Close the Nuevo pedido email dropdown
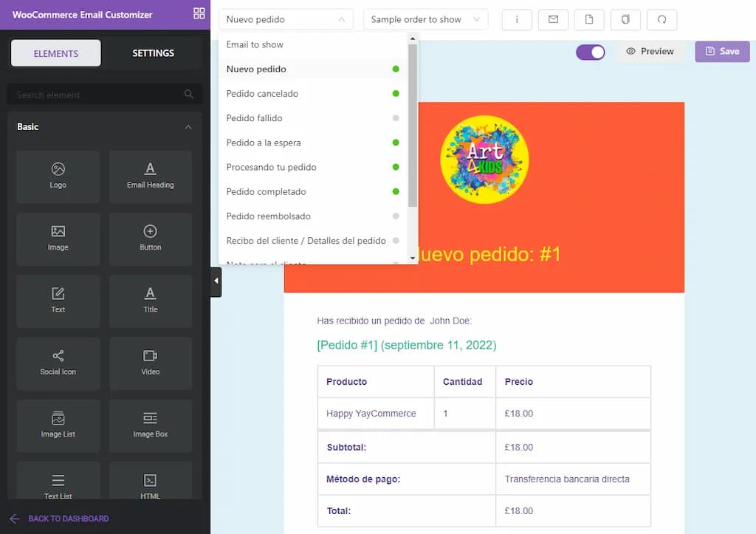The image size is (756, 534). (286, 20)
